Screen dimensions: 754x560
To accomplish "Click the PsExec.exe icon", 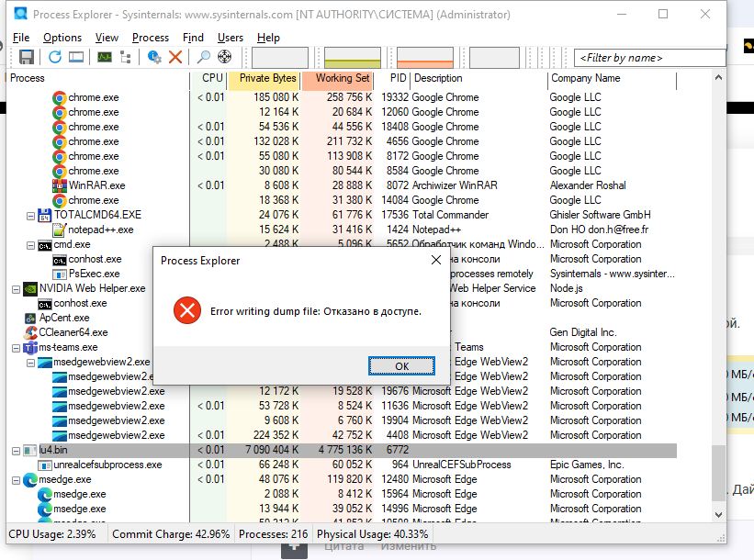I will (x=59, y=274).
